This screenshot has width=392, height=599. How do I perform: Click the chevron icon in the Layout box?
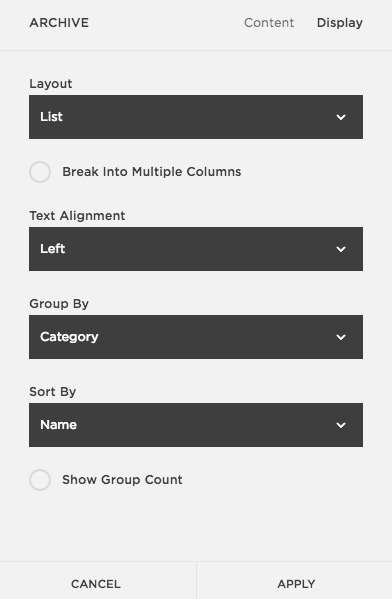[341, 117]
